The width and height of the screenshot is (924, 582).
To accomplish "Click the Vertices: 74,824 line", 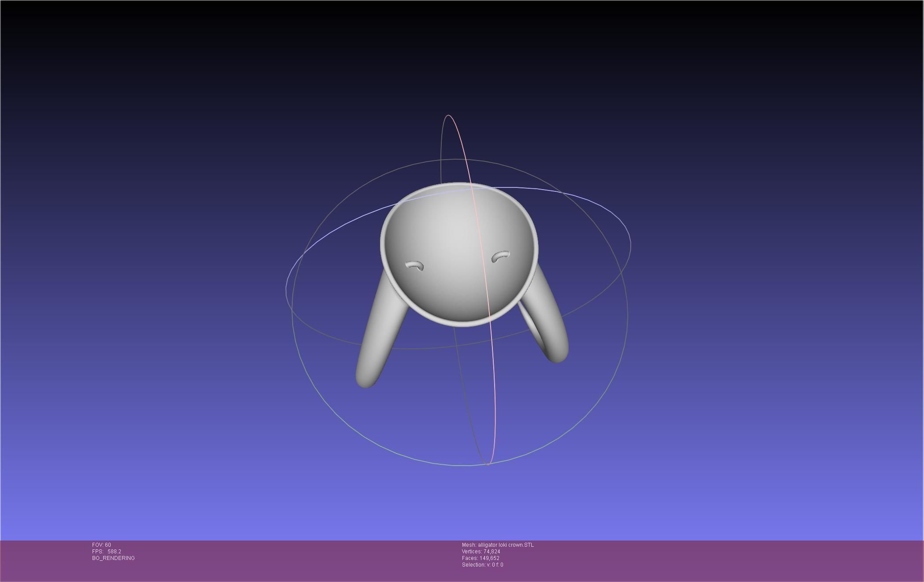I will coord(481,552).
